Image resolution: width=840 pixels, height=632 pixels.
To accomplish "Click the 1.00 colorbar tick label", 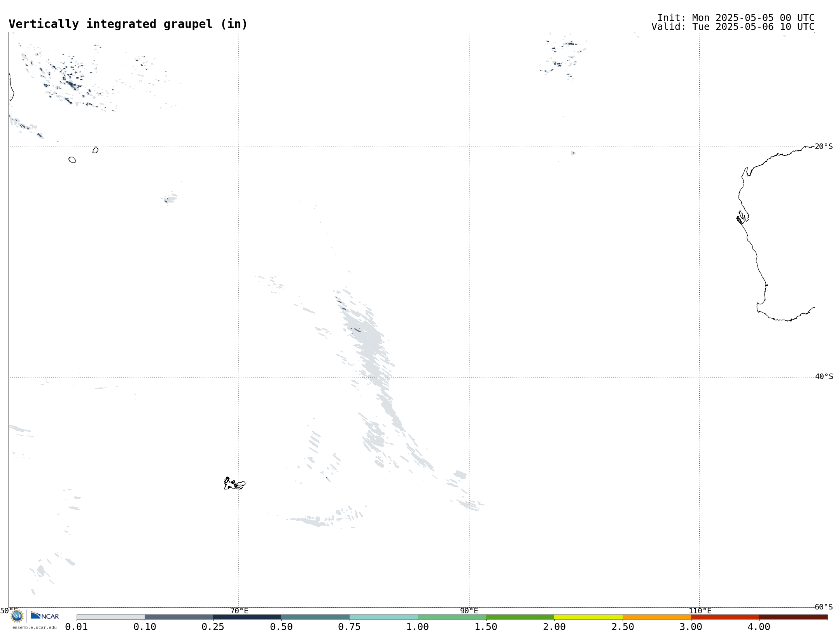I will tap(418, 627).
